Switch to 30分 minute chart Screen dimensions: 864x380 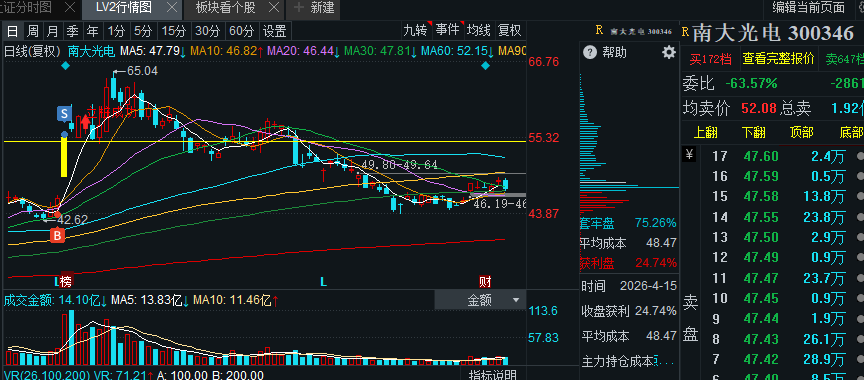coord(208,30)
